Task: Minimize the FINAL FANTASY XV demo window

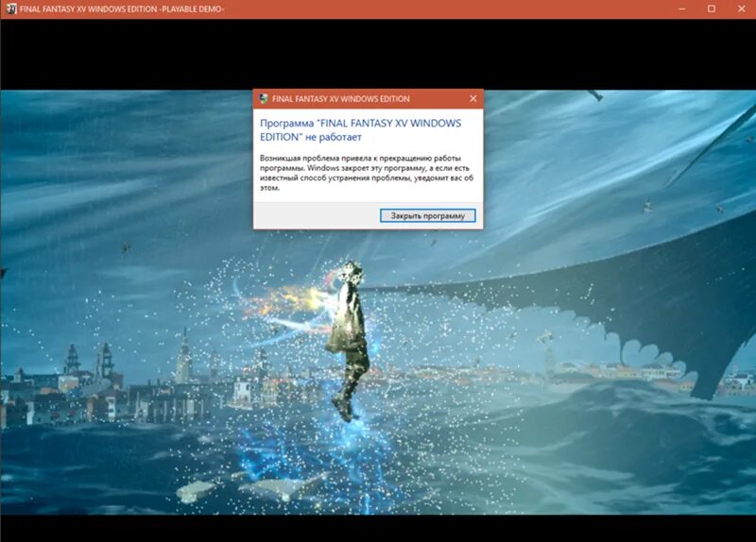Action: click(x=681, y=8)
